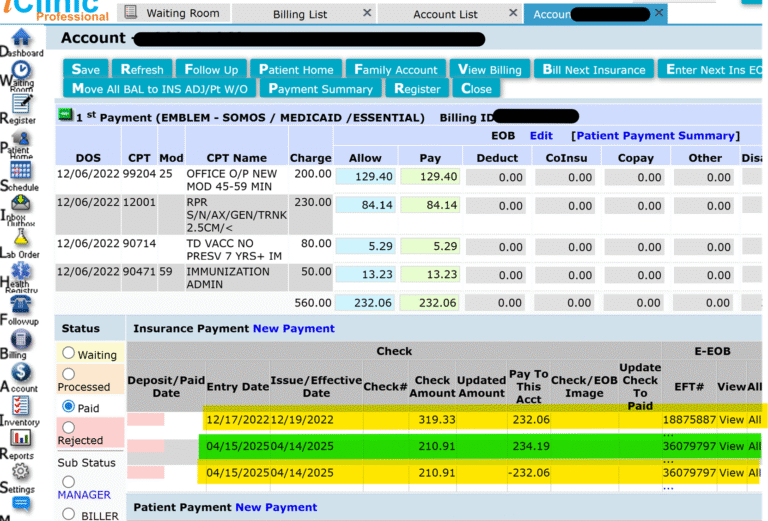Select the Rejected status radio button

point(68,425)
